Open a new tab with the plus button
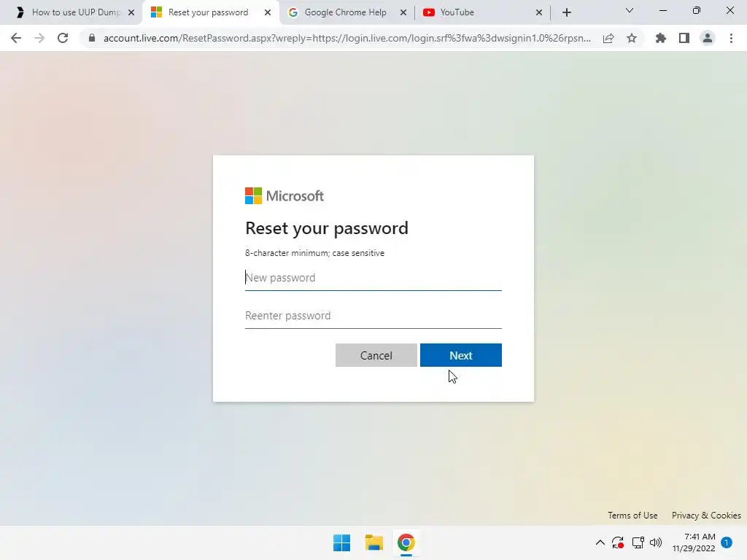Viewport: 747px width, 560px height. click(566, 12)
